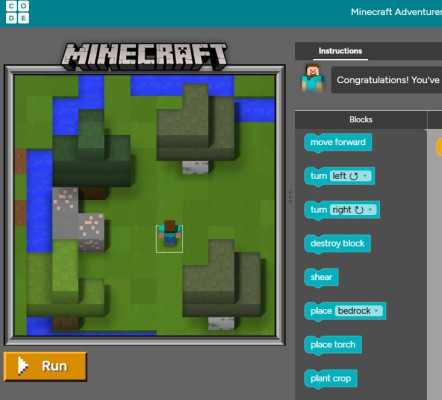Select the plant crop block
The height and width of the screenshot is (400, 442).
330,379
